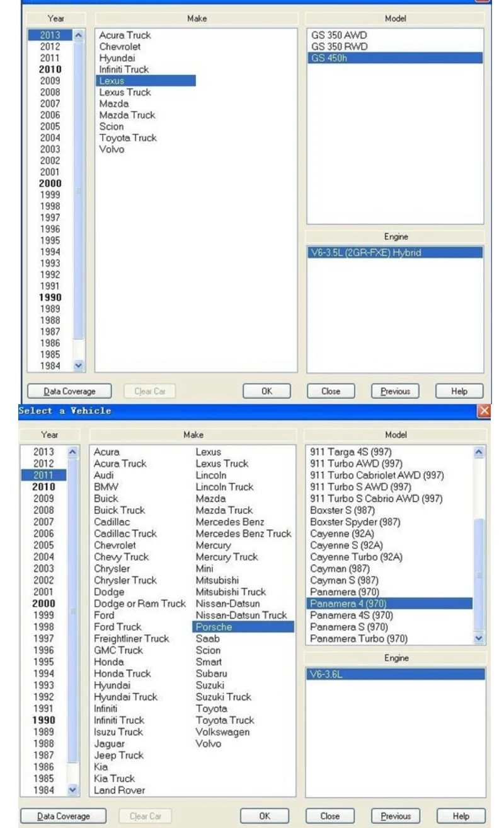Image resolution: width=504 pixels, height=828 pixels.
Task: Open Help in the Porsche Panamera dialog
Action: click(x=462, y=816)
